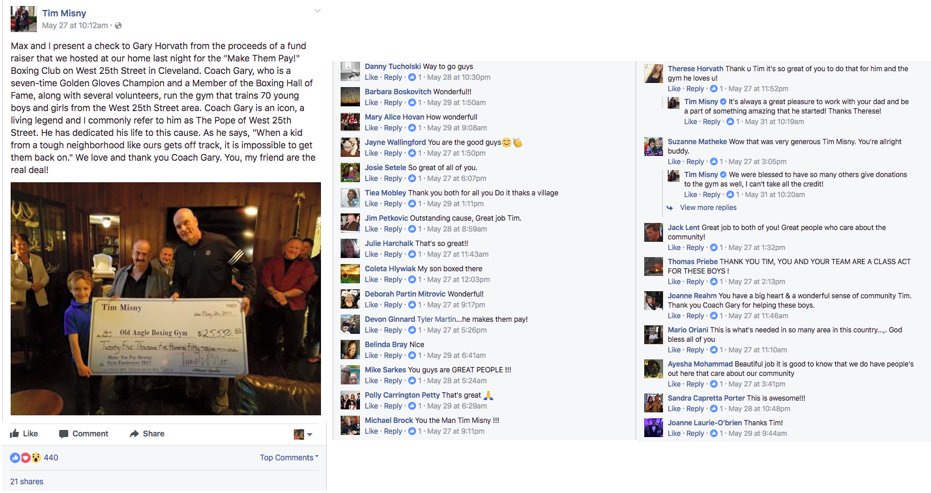
Task: Click Danny Tucholski's comment avatar
Action: [x=350, y=71]
